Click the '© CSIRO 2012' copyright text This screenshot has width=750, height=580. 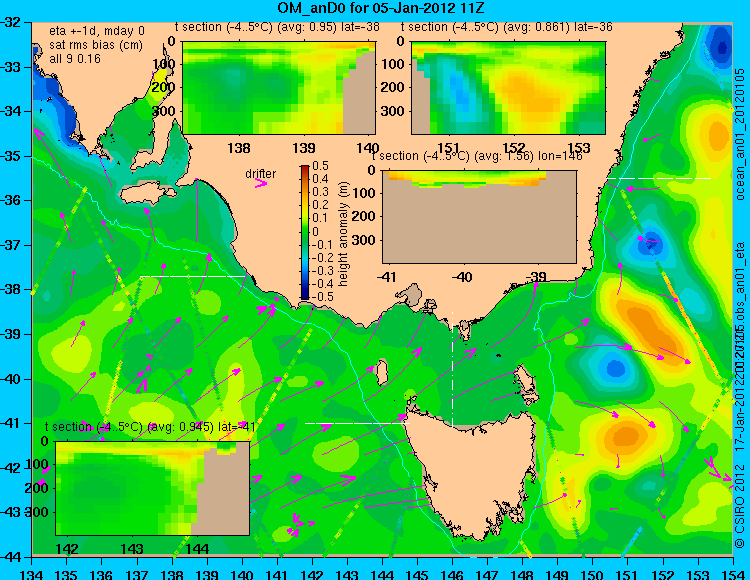click(740, 506)
